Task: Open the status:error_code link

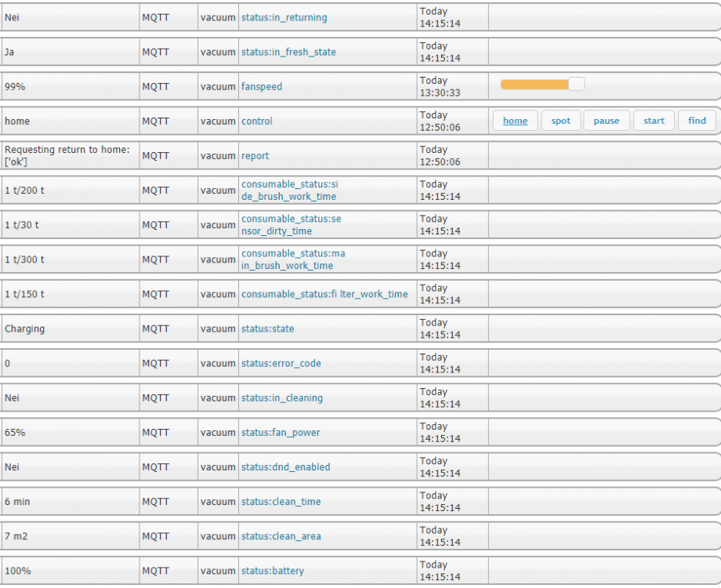Action: click(x=281, y=363)
